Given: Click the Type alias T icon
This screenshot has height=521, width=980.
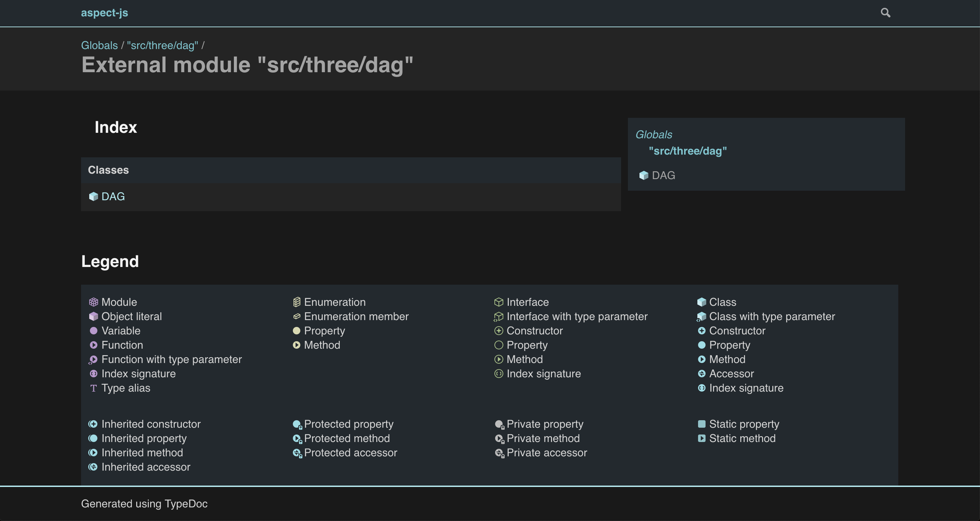Looking at the screenshot, I should (x=93, y=388).
